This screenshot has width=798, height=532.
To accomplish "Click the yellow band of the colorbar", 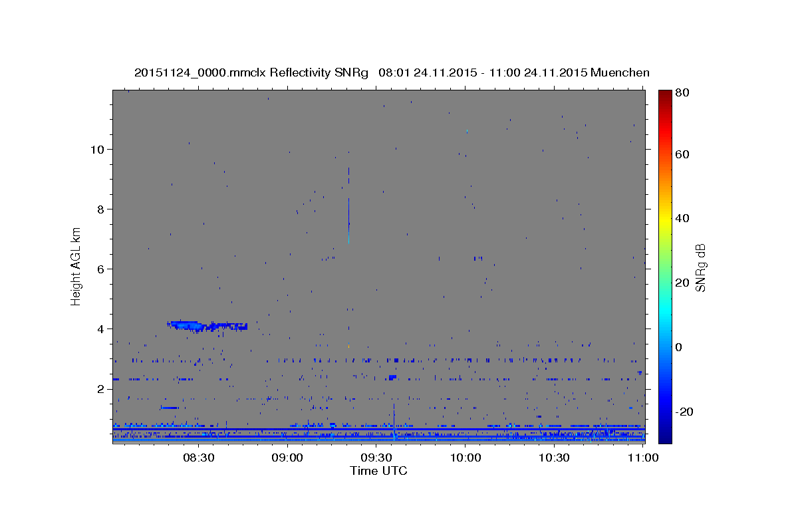I will tap(665, 219).
